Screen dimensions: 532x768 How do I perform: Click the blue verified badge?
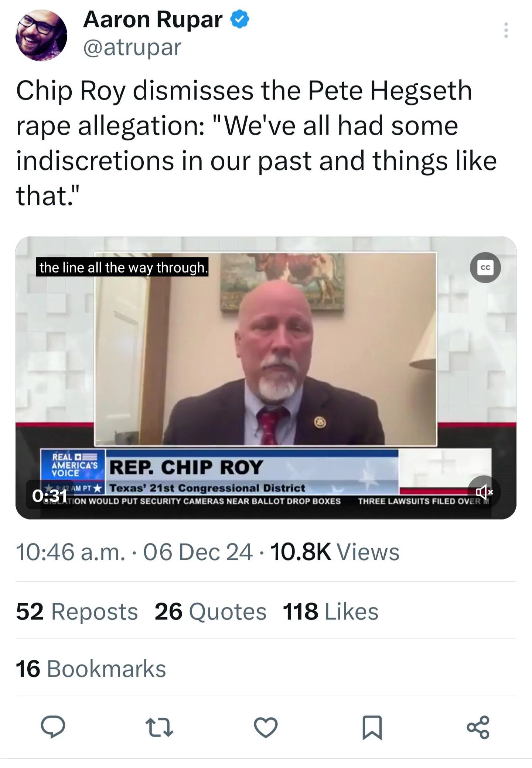click(x=240, y=20)
